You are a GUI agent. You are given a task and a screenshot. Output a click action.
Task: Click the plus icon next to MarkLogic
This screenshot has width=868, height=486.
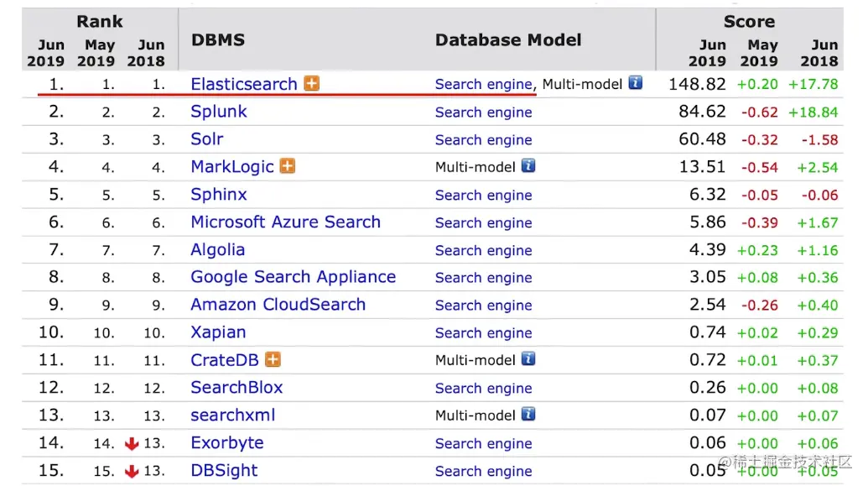point(288,166)
